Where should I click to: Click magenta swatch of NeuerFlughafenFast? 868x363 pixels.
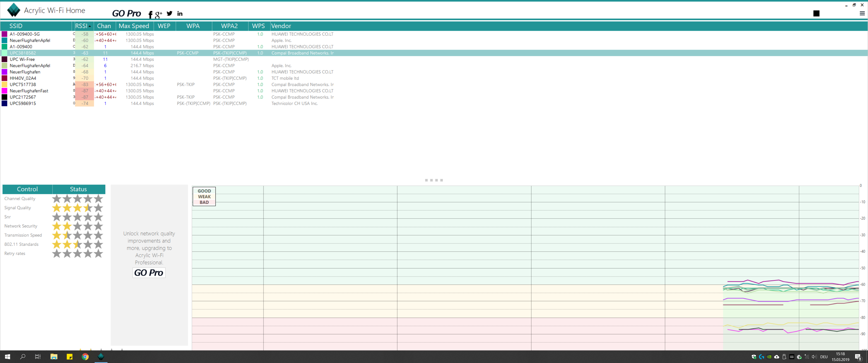(4, 91)
